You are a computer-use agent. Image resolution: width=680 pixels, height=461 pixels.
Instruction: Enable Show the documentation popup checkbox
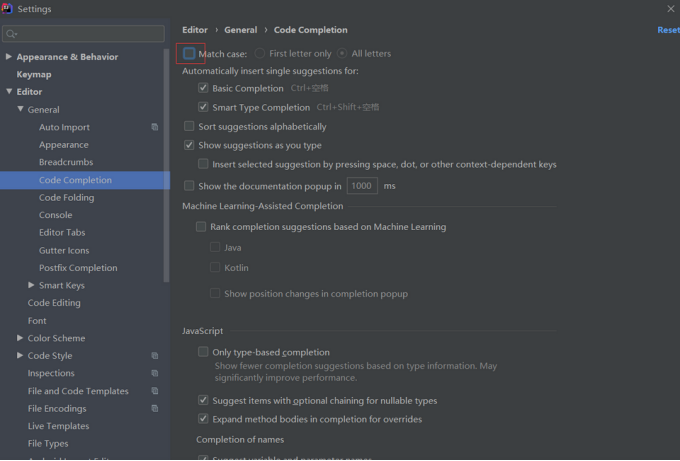[189, 186]
